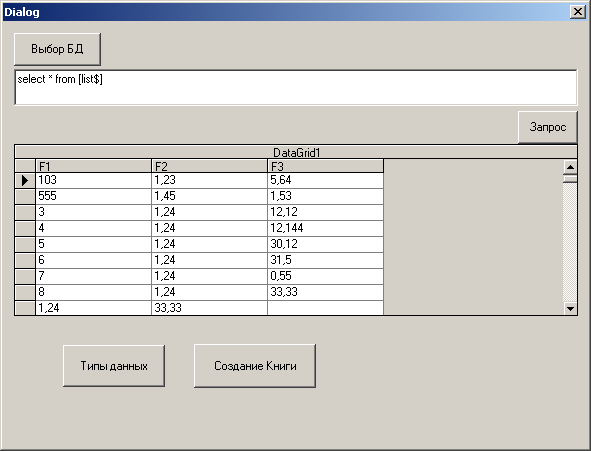Select cell containing 12,144
The height and width of the screenshot is (451, 591).
325,228
